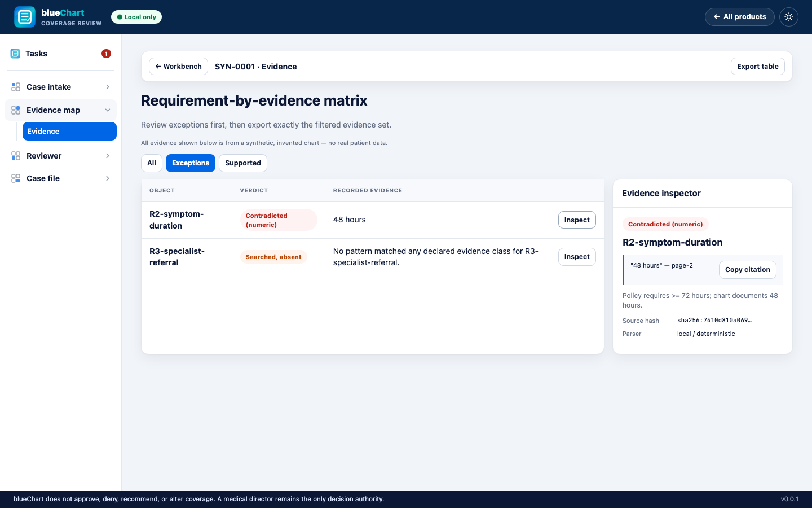Click the Export table button
This screenshot has height=508, width=812.
(x=758, y=67)
